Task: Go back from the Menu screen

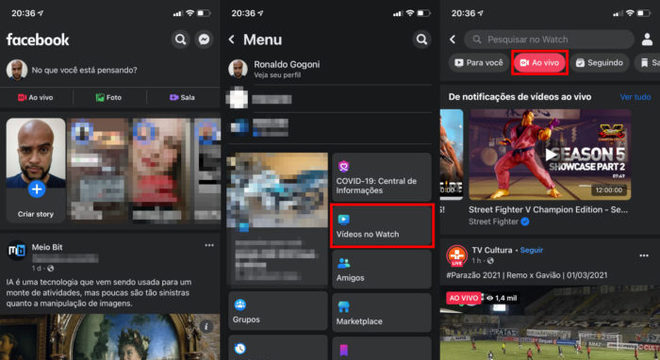Action: pos(232,40)
